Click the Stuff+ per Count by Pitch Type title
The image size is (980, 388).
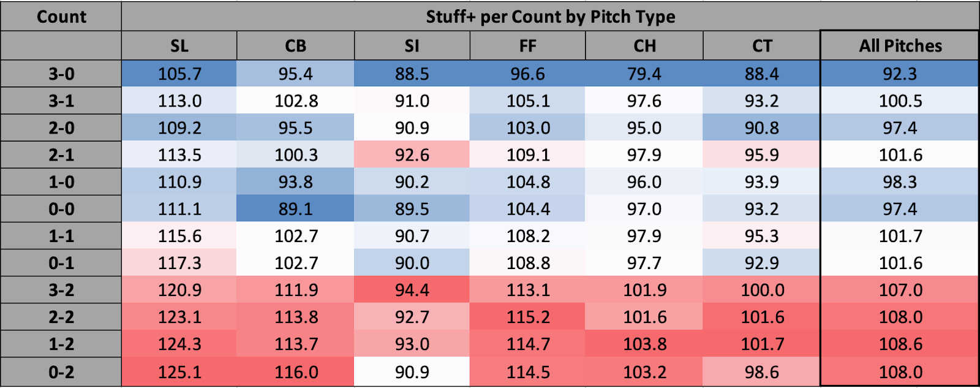(x=550, y=17)
